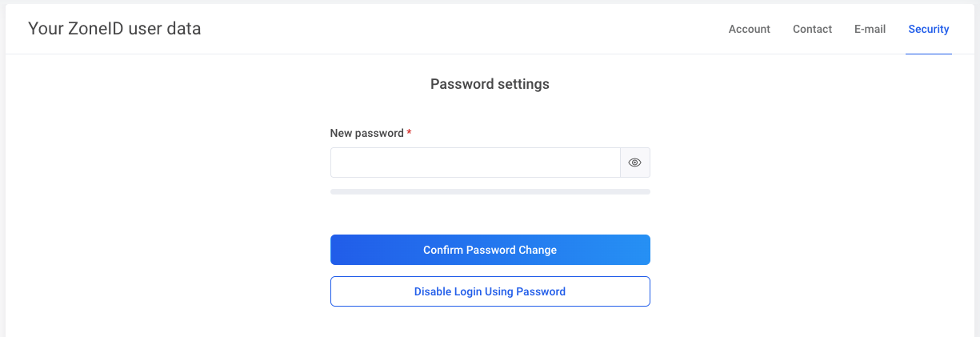Image resolution: width=980 pixels, height=337 pixels.
Task: Focus the New password input field
Action: click(x=475, y=162)
